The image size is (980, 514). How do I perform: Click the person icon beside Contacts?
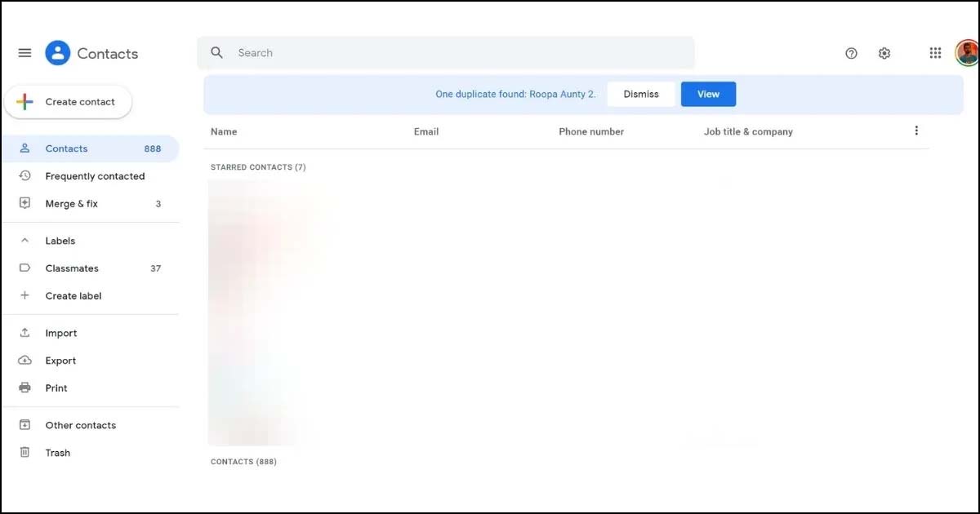point(24,148)
